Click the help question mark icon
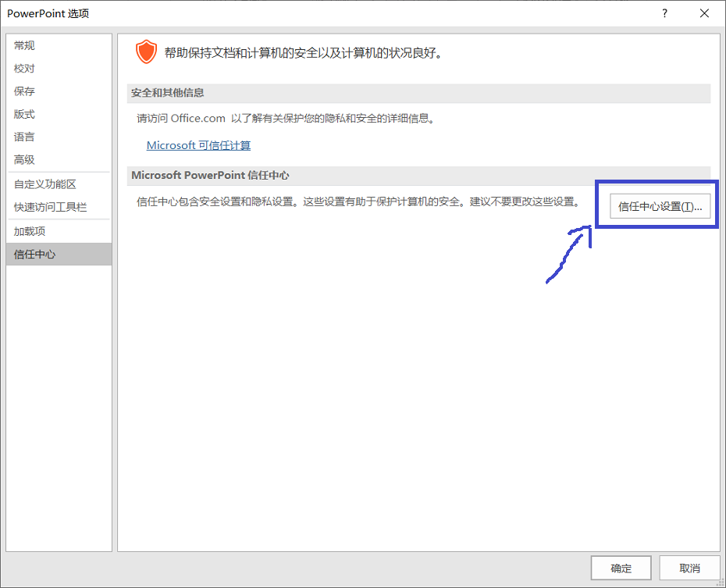726x588 pixels. point(665,13)
